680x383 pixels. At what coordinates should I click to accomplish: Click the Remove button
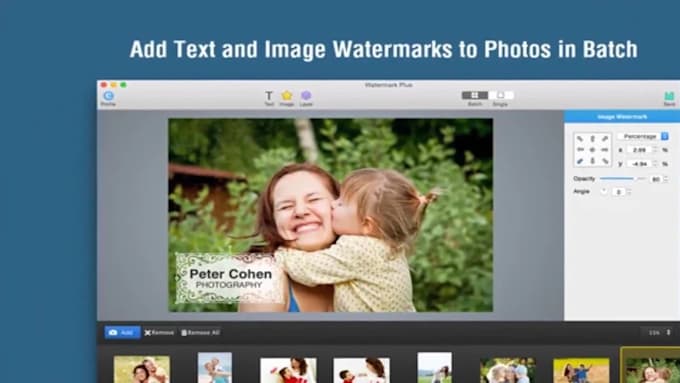pos(159,333)
